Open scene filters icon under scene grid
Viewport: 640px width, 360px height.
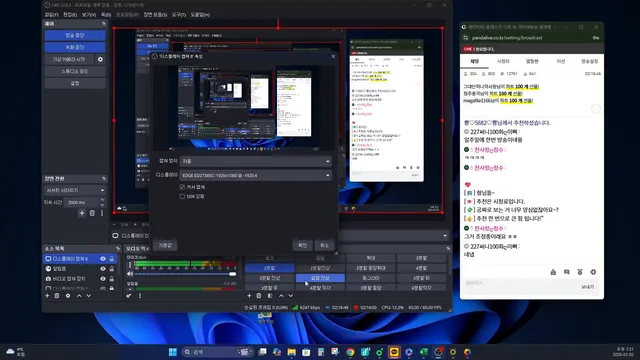[x=270, y=296]
